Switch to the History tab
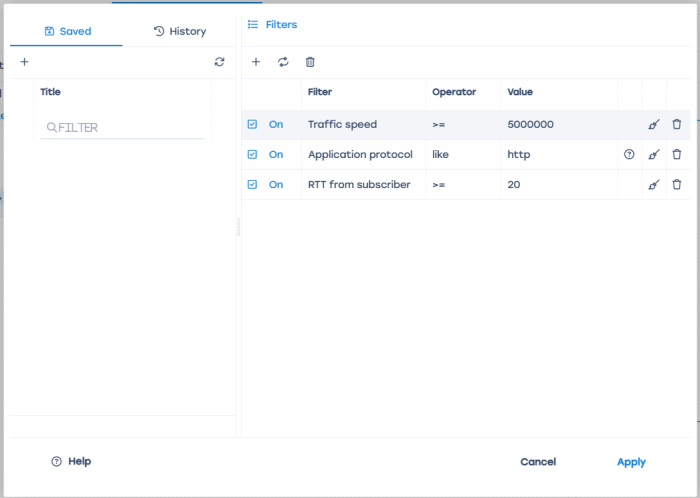 [x=180, y=31]
